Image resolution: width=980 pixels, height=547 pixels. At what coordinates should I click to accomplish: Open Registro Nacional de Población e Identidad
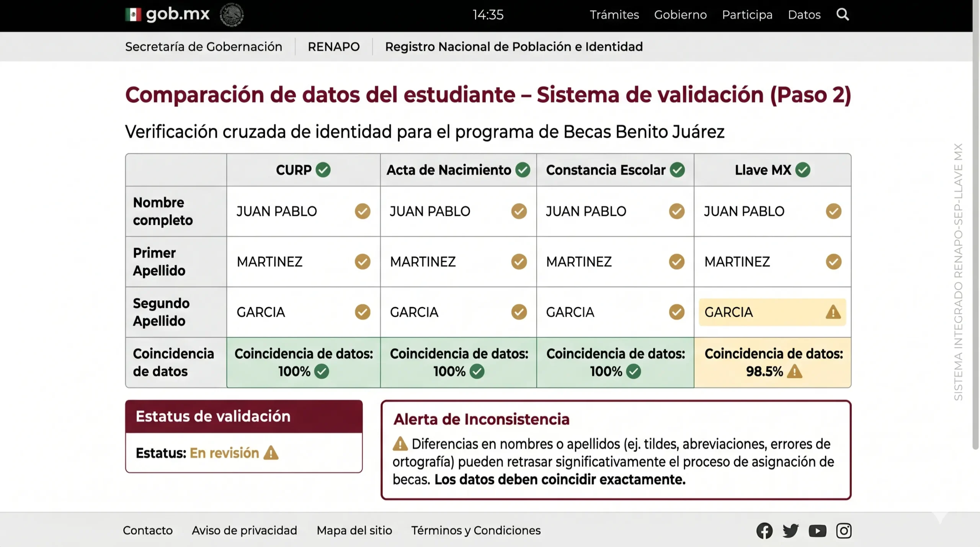(x=514, y=47)
